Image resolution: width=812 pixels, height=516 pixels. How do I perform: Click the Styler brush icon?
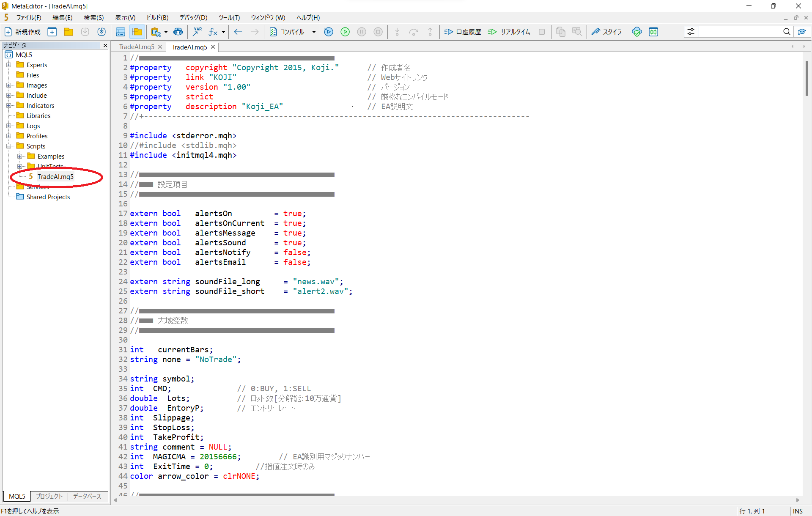click(x=596, y=32)
